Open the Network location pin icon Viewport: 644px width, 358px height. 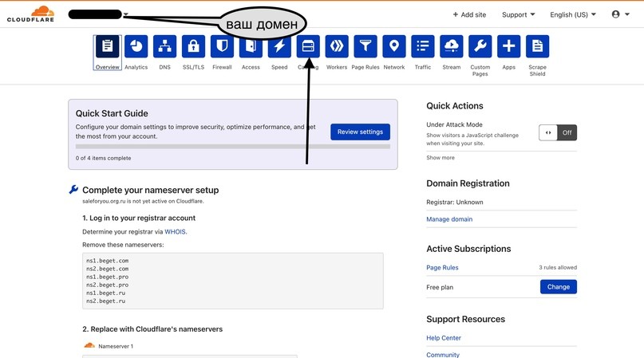[x=394, y=46]
